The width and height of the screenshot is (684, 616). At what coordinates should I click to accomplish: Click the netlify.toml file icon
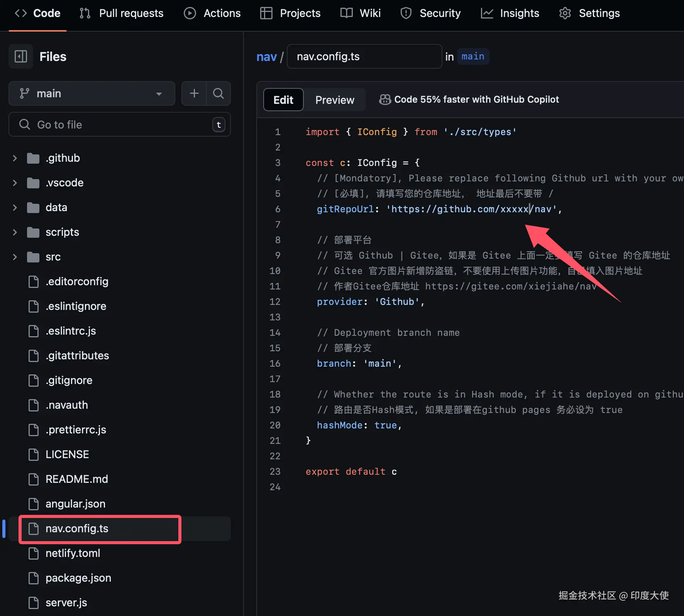tap(34, 553)
